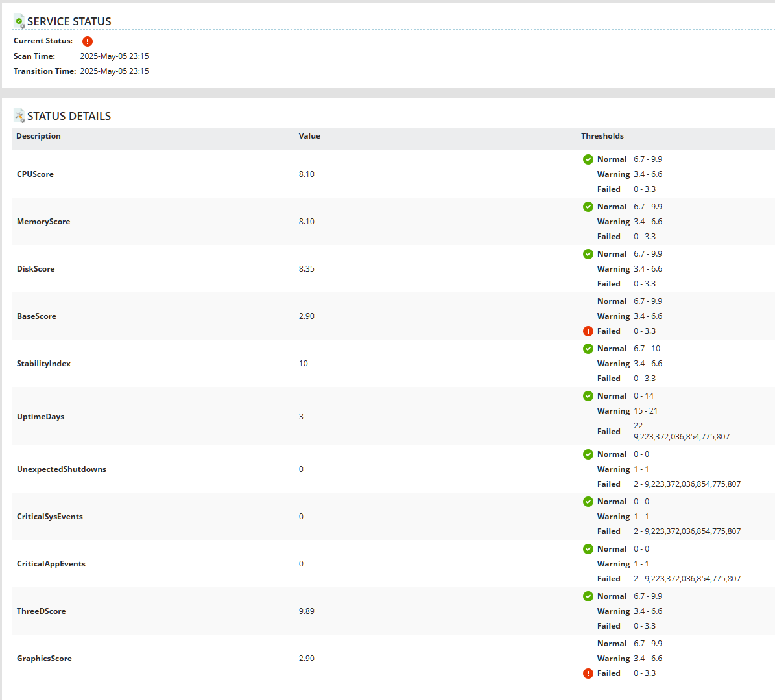Click the red Failed icon for BaseScore
The width and height of the screenshot is (775, 700).
588,331
